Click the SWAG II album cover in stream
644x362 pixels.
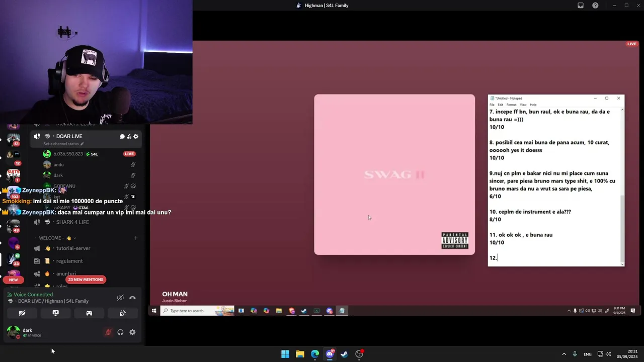pyautogui.click(x=394, y=174)
